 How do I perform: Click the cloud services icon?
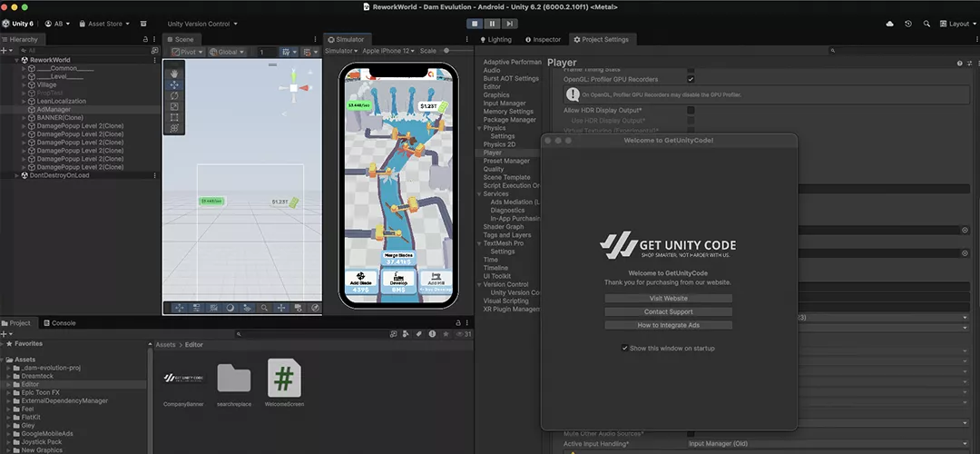click(x=887, y=24)
